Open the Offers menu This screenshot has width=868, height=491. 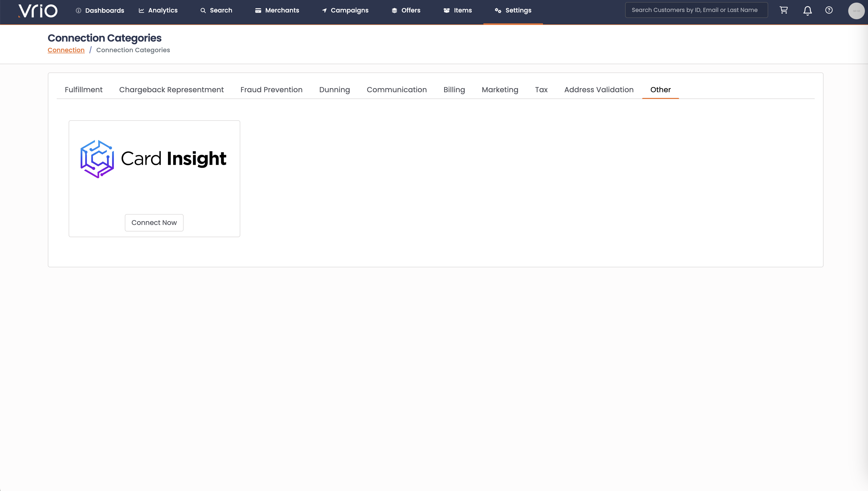406,10
